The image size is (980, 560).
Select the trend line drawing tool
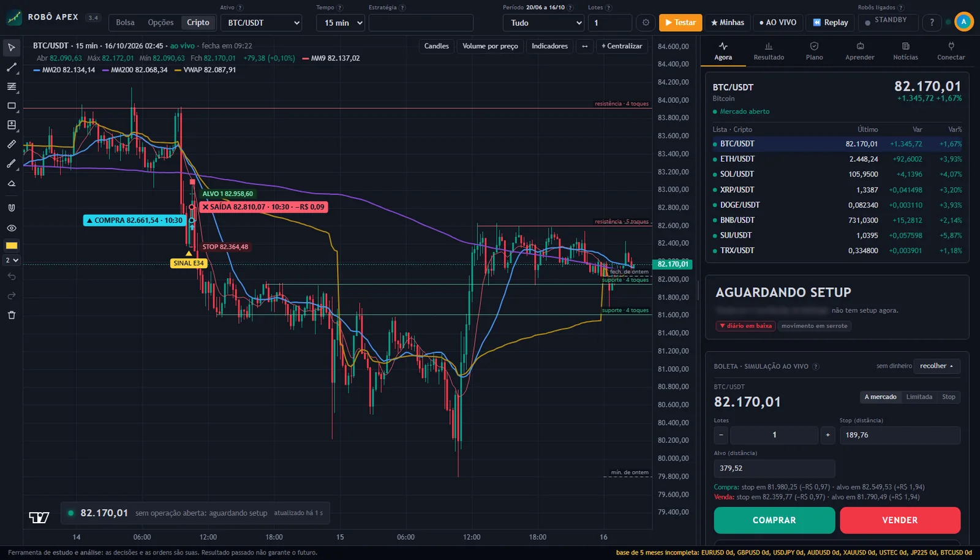pyautogui.click(x=11, y=67)
